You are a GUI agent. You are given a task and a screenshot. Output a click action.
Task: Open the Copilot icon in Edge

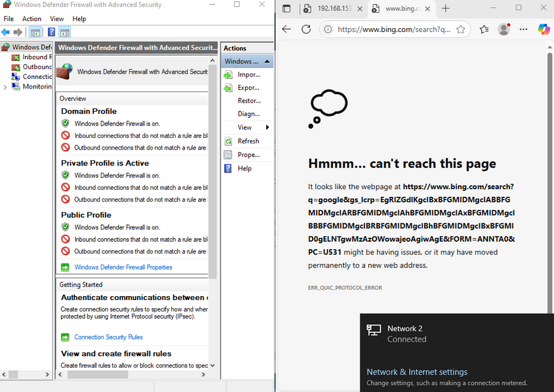pyautogui.click(x=544, y=29)
